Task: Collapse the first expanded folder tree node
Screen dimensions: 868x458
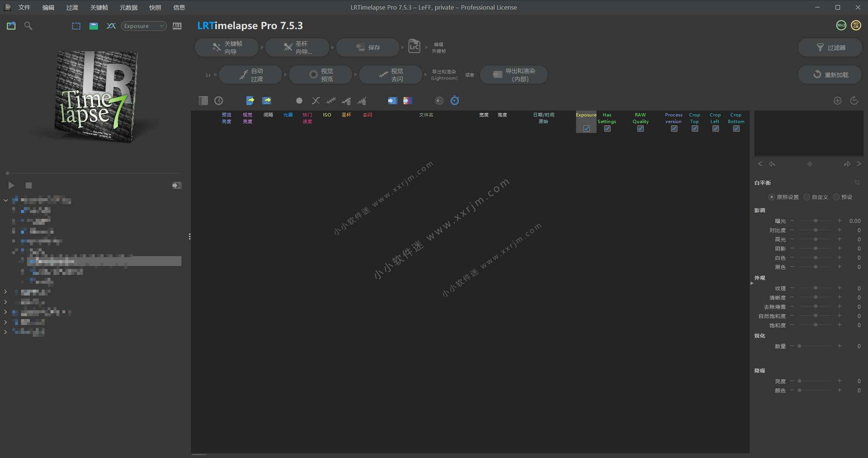Action: click(x=6, y=200)
